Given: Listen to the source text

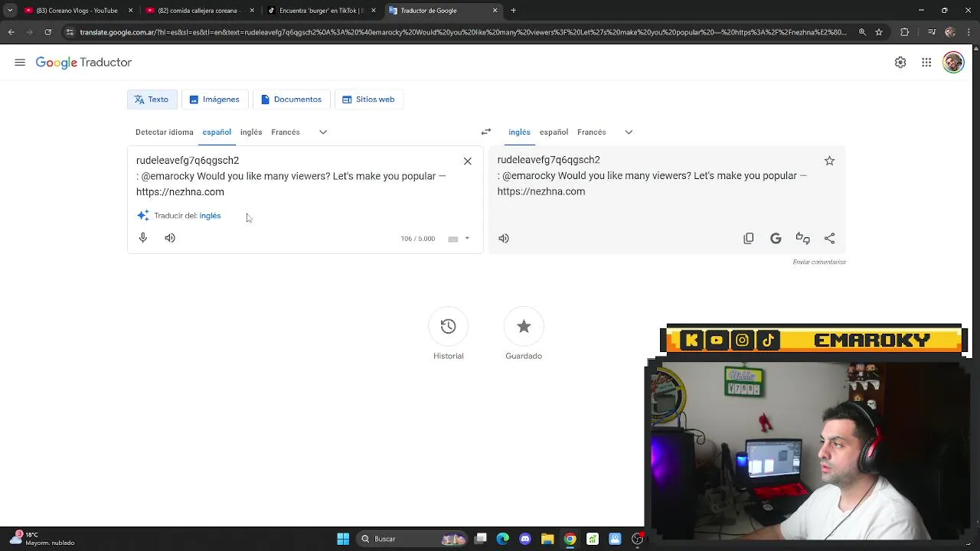Looking at the screenshot, I should point(170,238).
